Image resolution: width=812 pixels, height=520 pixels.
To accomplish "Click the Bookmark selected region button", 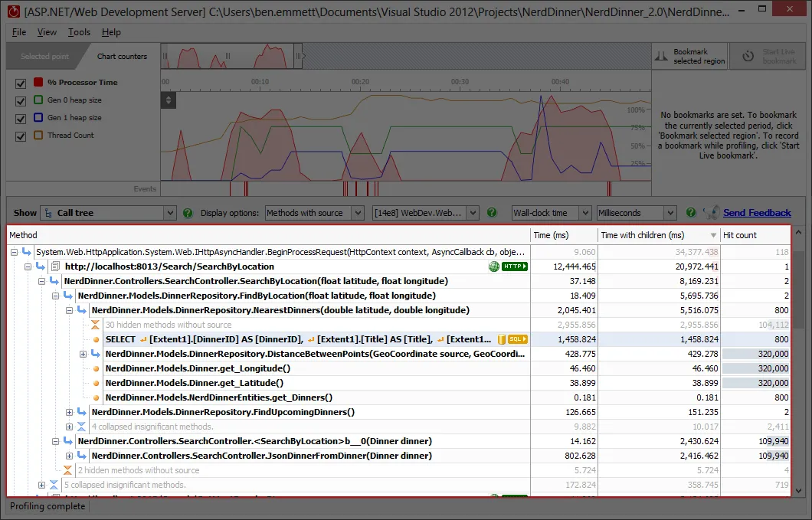I will tap(689, 55).
